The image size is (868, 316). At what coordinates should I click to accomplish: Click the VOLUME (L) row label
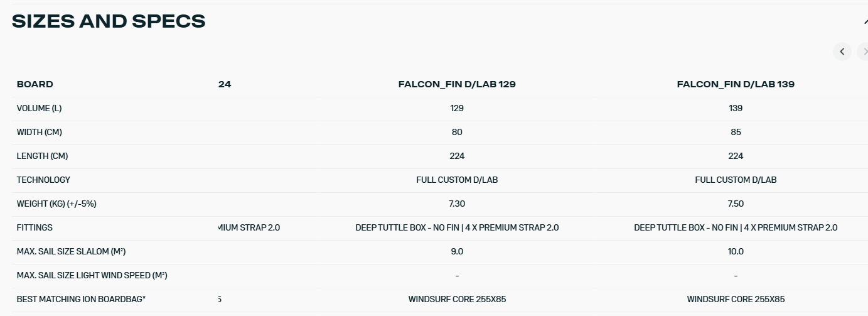point(39,108)
